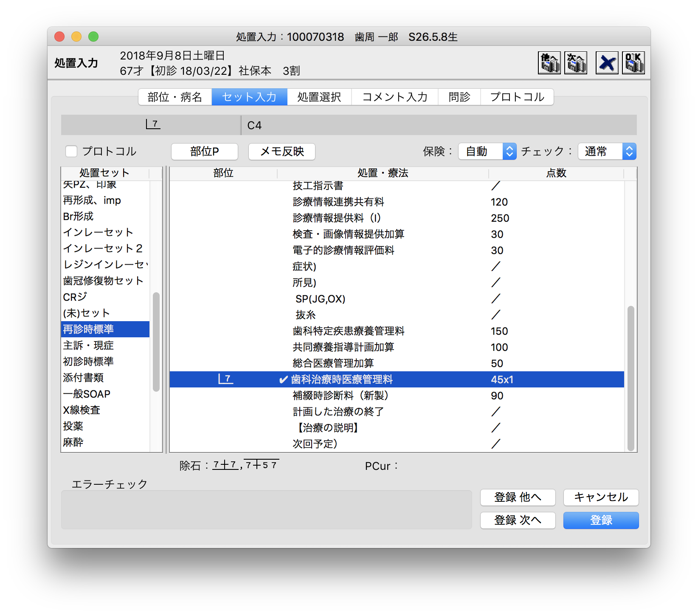Viewport: 698px width, 616px height.
Task: Click the OK save icon in toolbar
Action: 633,62
